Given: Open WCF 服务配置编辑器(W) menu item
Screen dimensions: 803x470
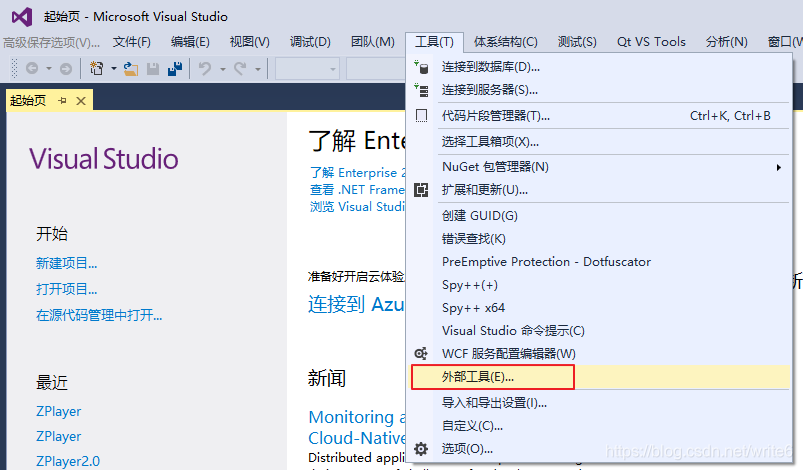Looking at the screenshot, I should coord(599,354).
